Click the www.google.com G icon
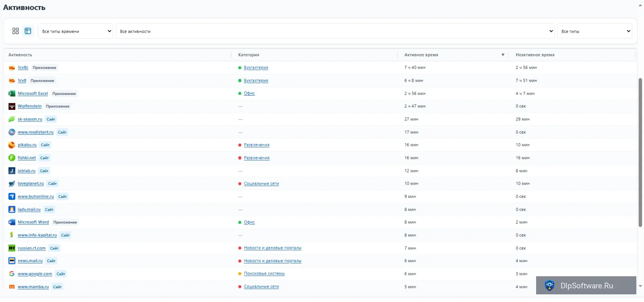644x302 pixels. [12, 274]
